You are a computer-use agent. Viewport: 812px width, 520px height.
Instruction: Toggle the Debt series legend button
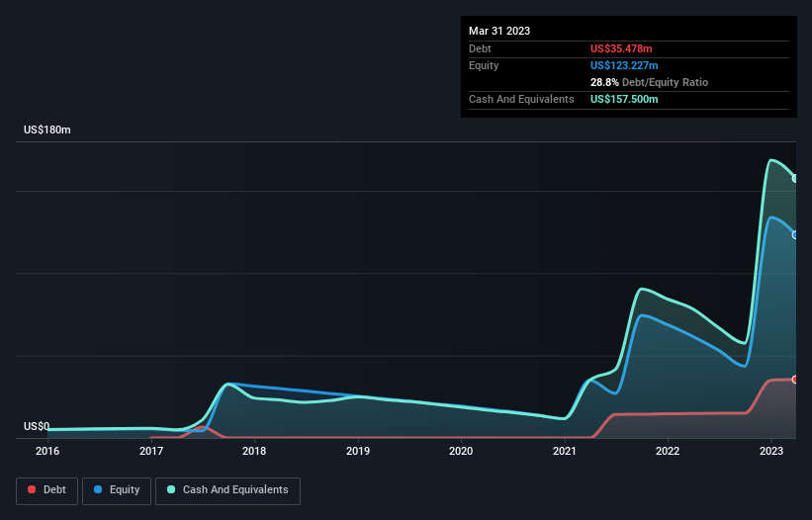46,490
